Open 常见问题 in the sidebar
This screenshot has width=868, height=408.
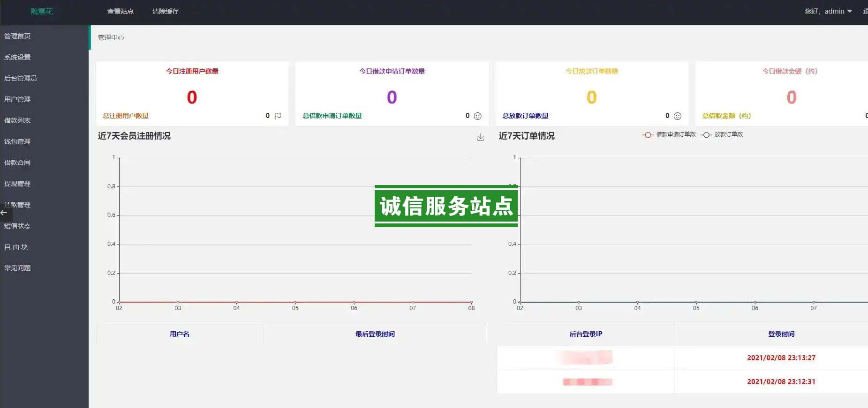click(x=17, y=268)
